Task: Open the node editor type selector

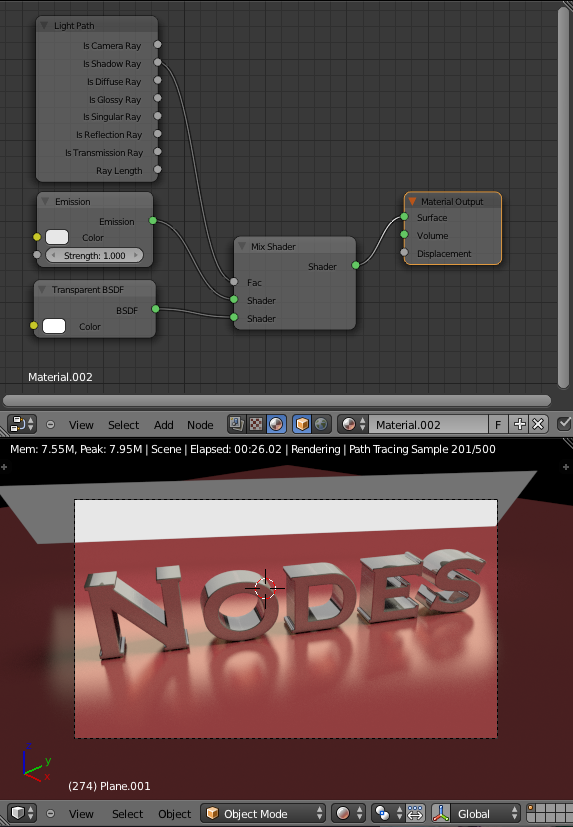Action: coord(22,424)
